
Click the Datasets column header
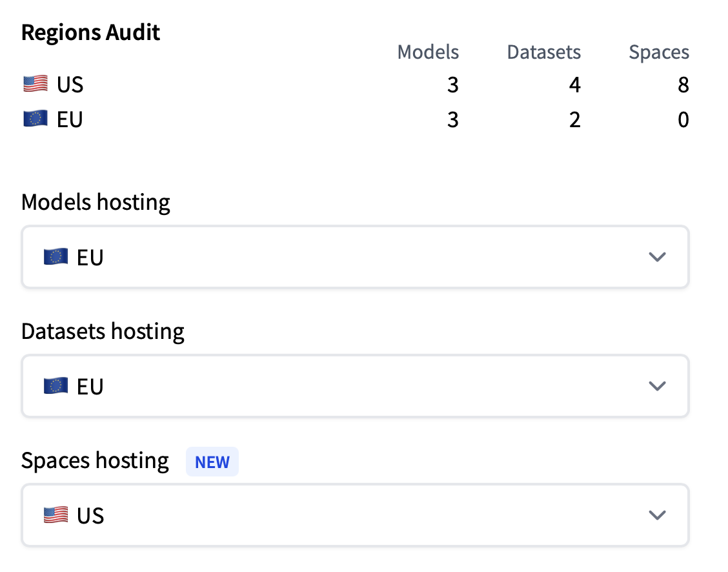click(543, 52)
